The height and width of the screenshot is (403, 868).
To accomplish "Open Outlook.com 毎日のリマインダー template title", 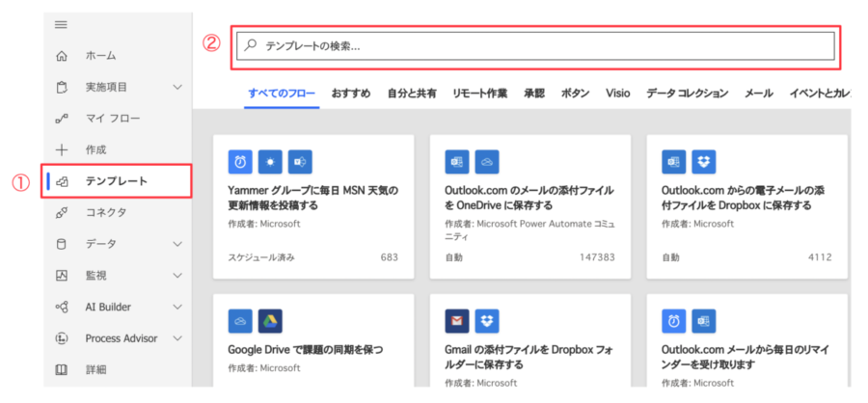I will click(x=745, y=357).
